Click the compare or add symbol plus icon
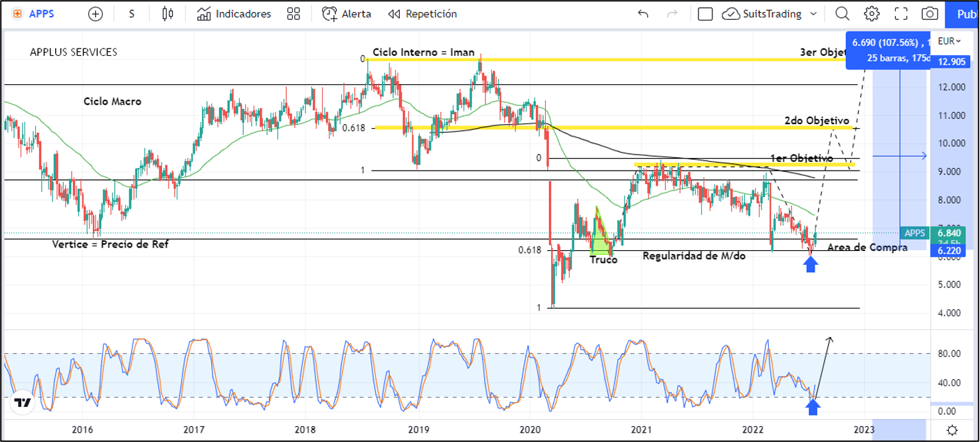This screenshot has height=442, width=980. [96, 14]
